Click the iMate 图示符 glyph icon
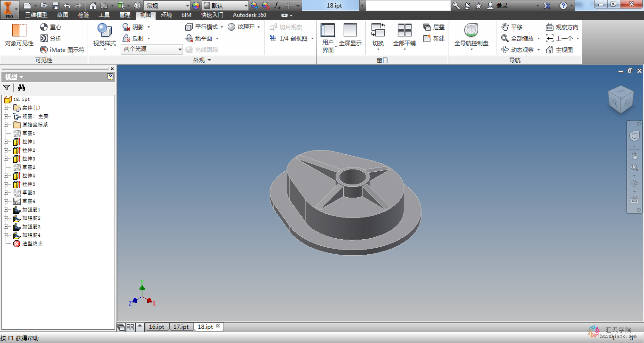644x343 pixels. (x=44, y=50)
